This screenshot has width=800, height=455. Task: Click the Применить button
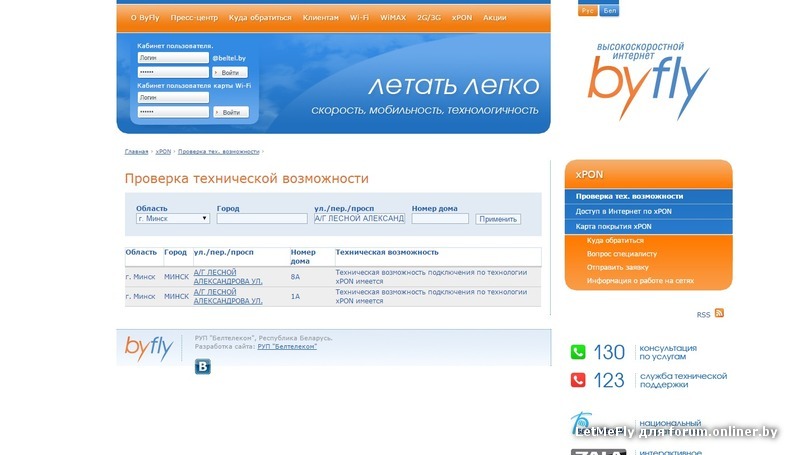coord(498,219)
